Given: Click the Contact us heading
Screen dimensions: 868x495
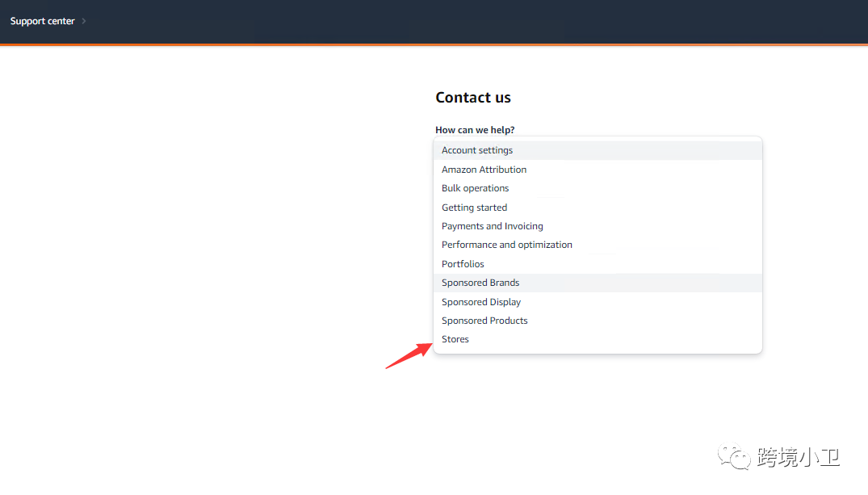Looking at the screenshot, I should (x=473, y=98).
